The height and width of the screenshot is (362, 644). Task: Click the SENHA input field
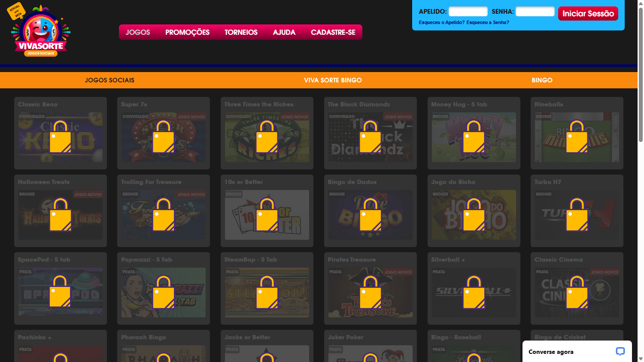click(x=535, y=12)
